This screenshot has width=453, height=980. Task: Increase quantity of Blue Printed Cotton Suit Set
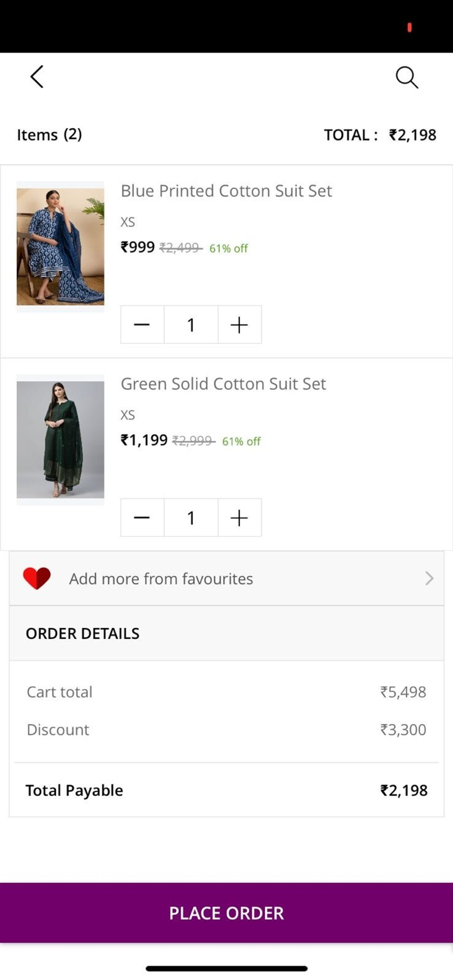tap(239, 324)
